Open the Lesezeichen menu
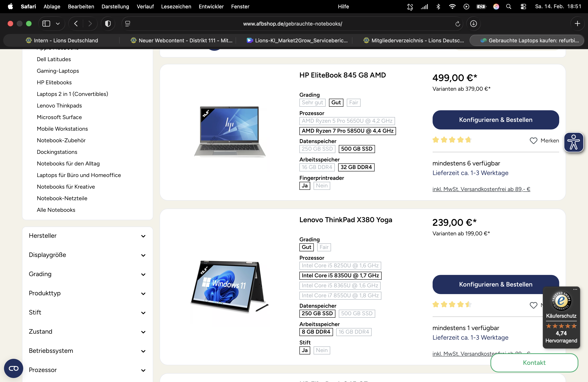Image resolution: width=588 pixels, height=382 pixels. 176,7
